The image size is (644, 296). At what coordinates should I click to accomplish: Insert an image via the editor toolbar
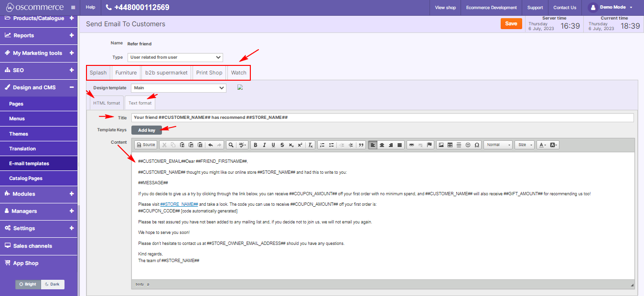coord(441,145)
